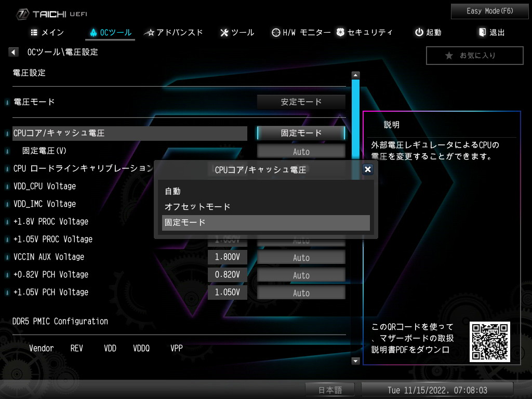Viewport: 532px width, 399px height.
Task: Open the 退出 tab
Action: pyautogui.click(x=491, y=33)
